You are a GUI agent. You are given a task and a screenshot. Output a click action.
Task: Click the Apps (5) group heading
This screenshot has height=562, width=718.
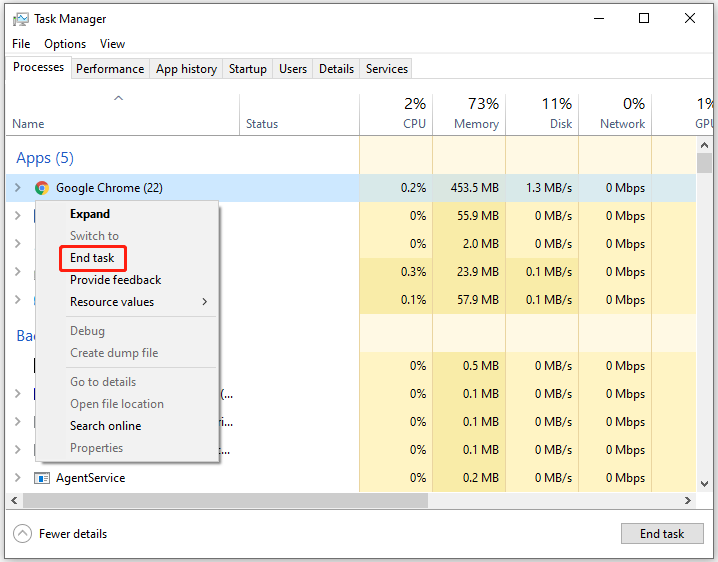pos(45,158)
